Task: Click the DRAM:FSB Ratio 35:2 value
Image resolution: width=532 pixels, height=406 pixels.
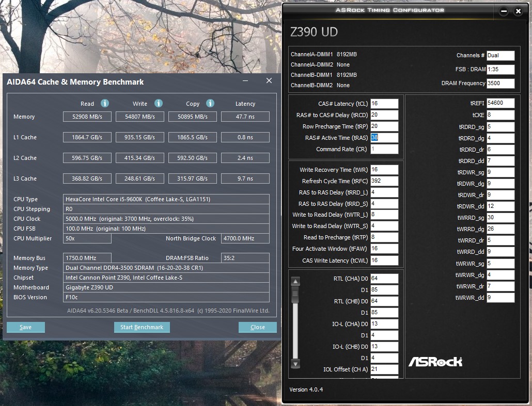Action: pyautogui.click(x=245, y=258)
